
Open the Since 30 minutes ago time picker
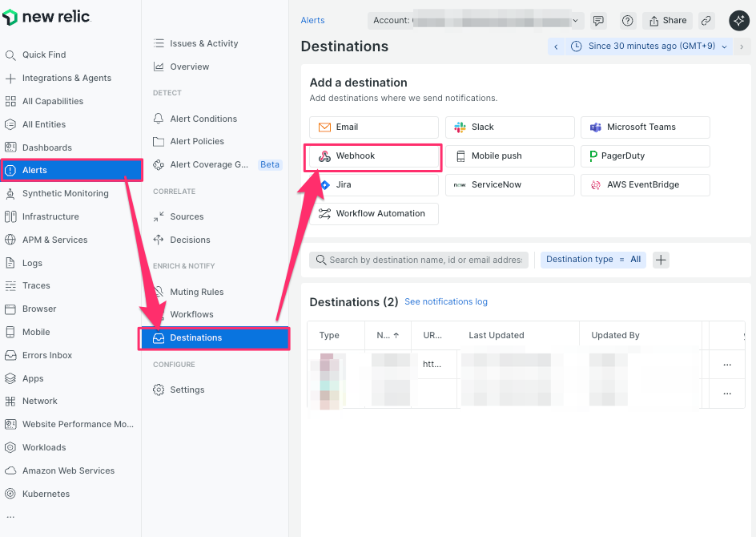(x=649, y=46)
